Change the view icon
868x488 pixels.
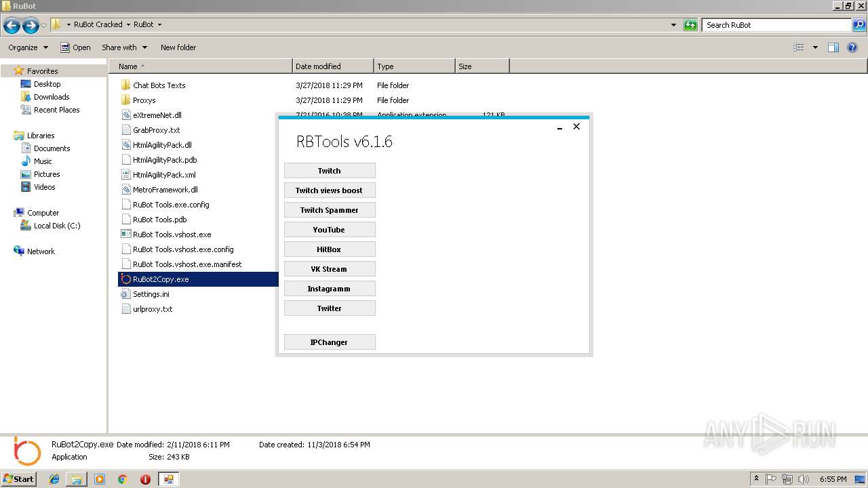(x=799, y=47)
